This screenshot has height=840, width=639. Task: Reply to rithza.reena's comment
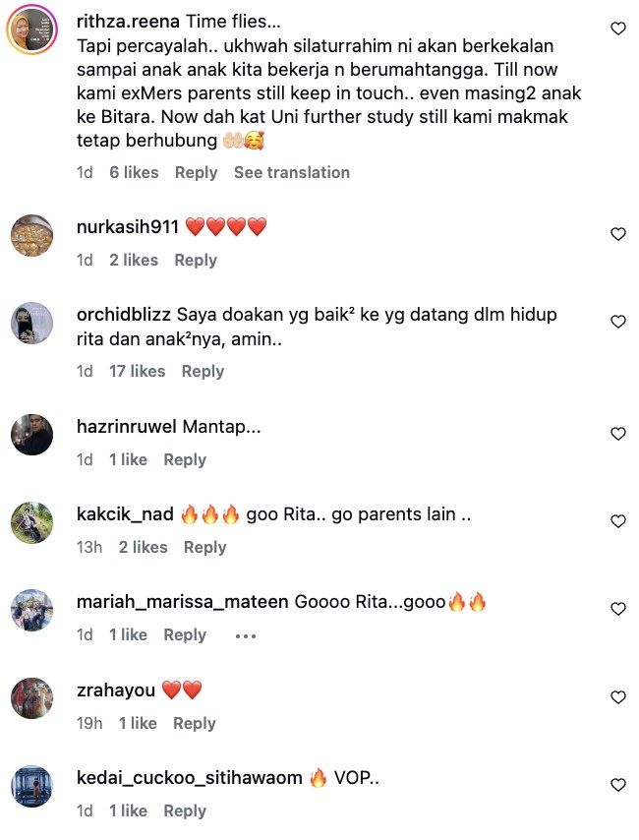(196, 172)
